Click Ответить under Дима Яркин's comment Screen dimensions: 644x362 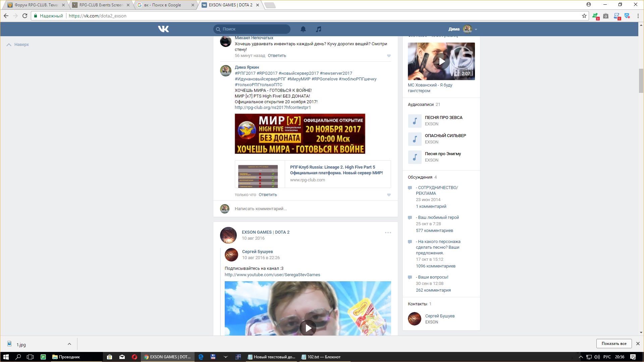(x=268, y=195)
